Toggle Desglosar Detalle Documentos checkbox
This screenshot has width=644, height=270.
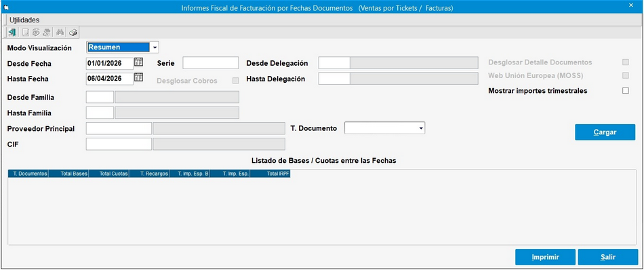626,62
